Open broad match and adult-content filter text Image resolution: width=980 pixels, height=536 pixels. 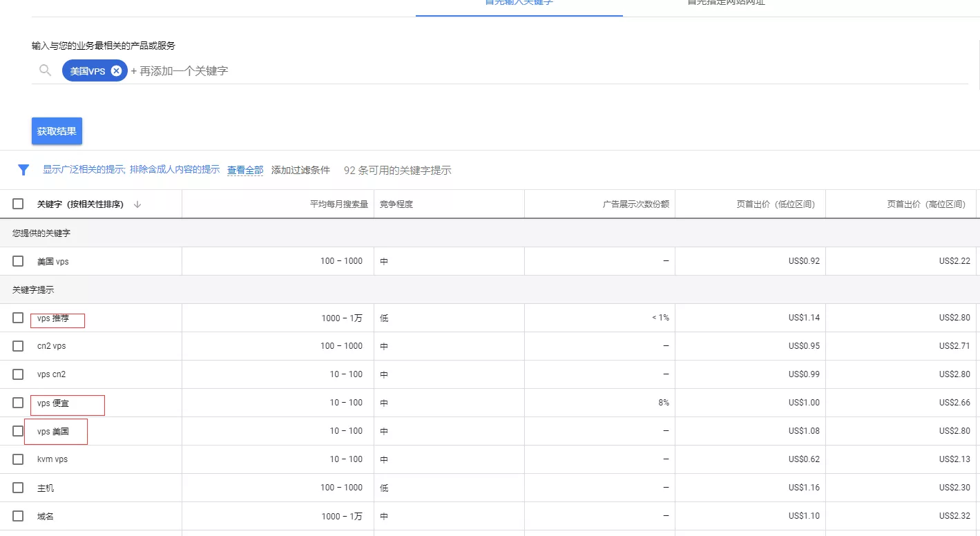[x=131, y=169]
